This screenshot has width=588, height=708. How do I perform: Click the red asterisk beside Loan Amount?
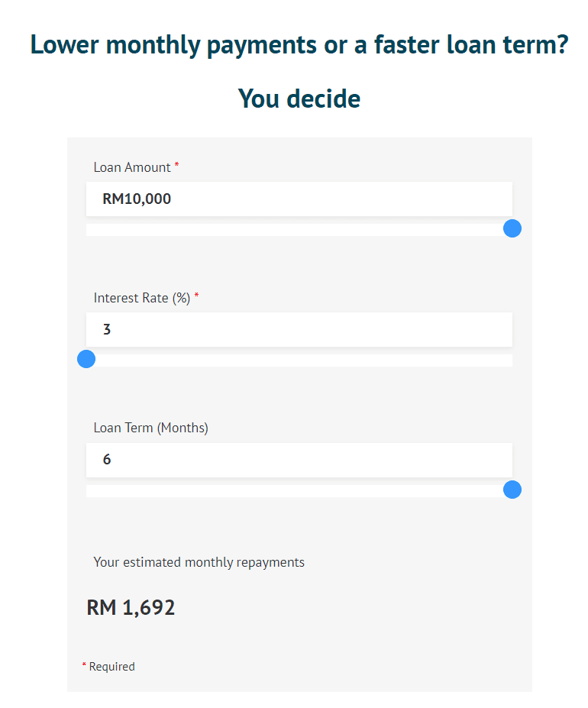coord(177,165)
